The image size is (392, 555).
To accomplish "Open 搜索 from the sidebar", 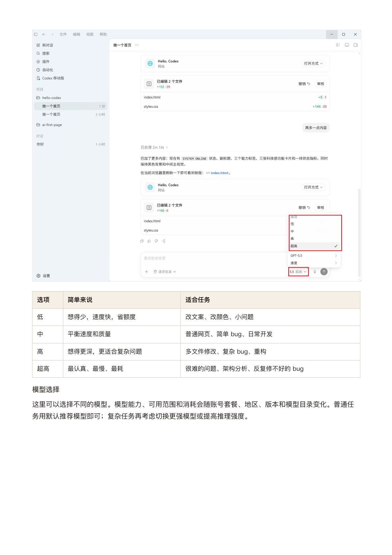I will (x=43, y=53).
